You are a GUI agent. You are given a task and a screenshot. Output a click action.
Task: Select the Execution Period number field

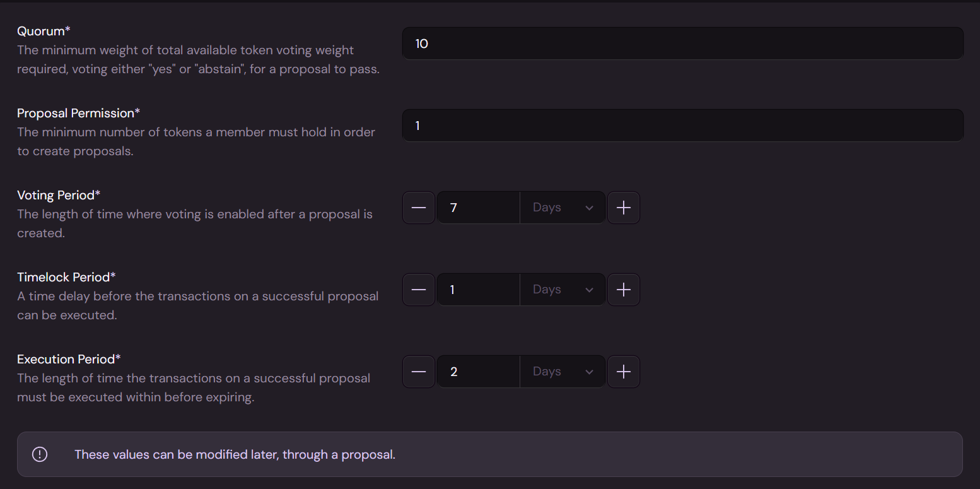coord(478,372)
